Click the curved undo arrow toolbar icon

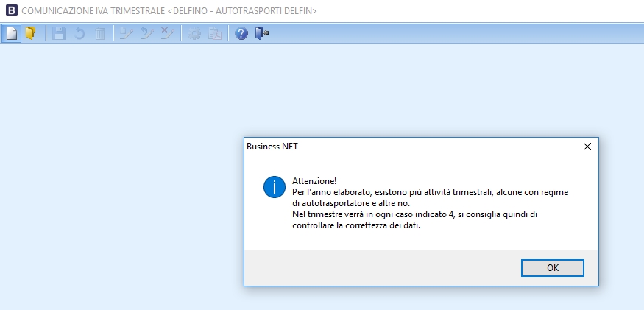[x=79, y=34]
